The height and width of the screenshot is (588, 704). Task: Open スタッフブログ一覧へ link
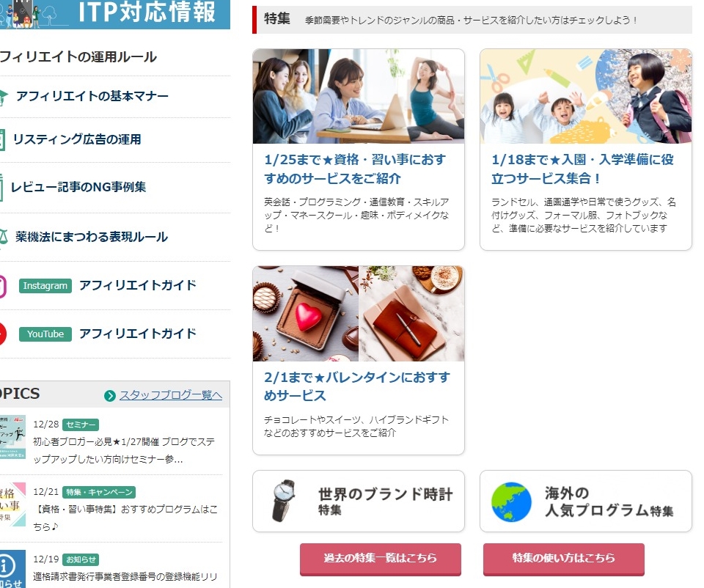coord(171,395)
